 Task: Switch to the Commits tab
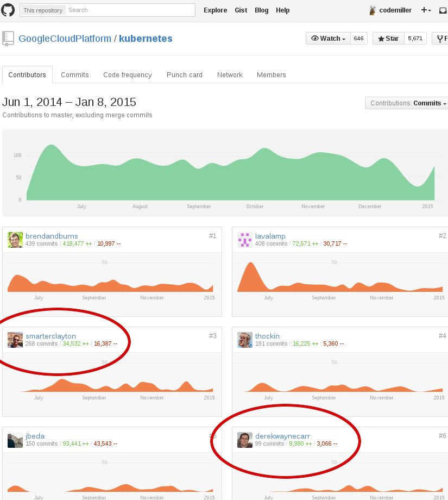pos(75,75)
